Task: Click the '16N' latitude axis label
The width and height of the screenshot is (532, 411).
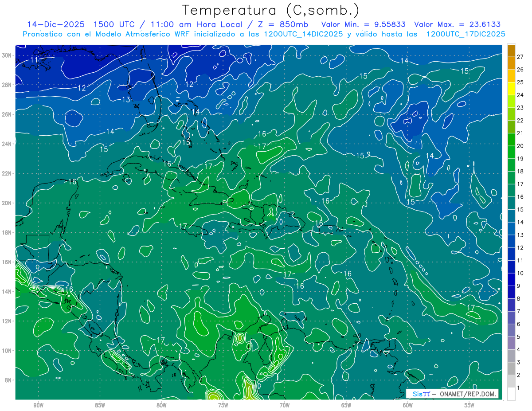Action: click(x=7, y=262)
